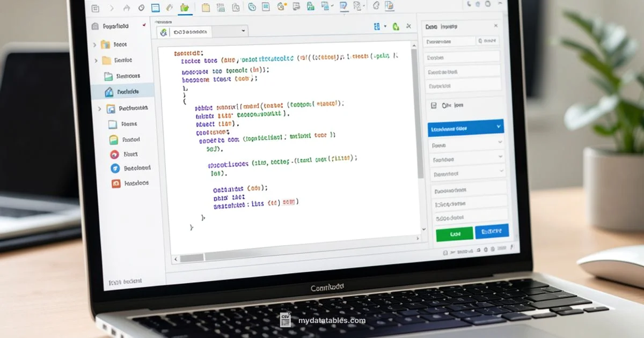Check the checkbox in the right-hand panel
Viewport: 644px width, 338px height.
click(x=434, y=105)
